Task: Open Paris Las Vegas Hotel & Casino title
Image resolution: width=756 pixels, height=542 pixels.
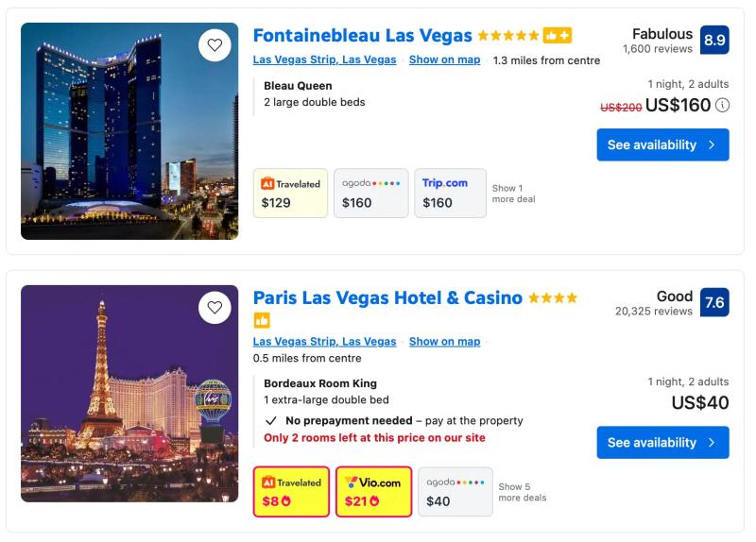Action: [x=387, y=298]
